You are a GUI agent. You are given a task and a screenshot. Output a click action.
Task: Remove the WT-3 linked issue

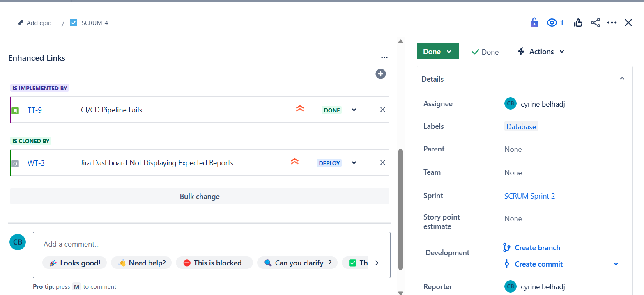click(x=383, y=162)
